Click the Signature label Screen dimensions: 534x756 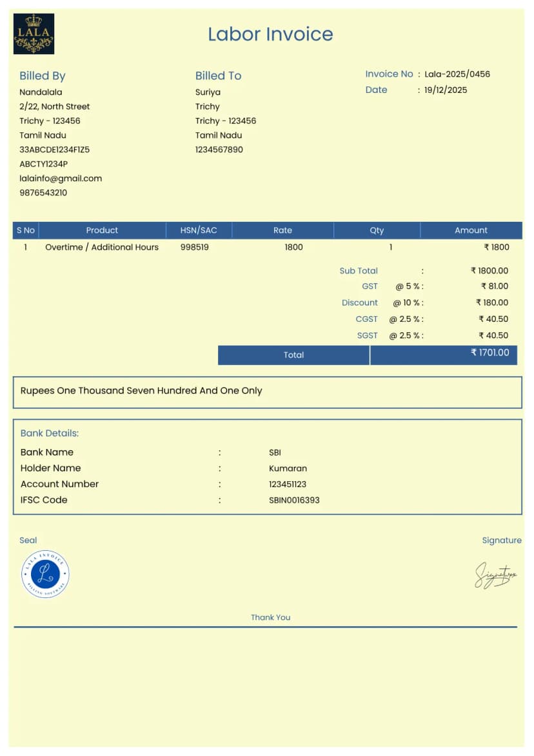pyautogui.click(x=502, y=541)
